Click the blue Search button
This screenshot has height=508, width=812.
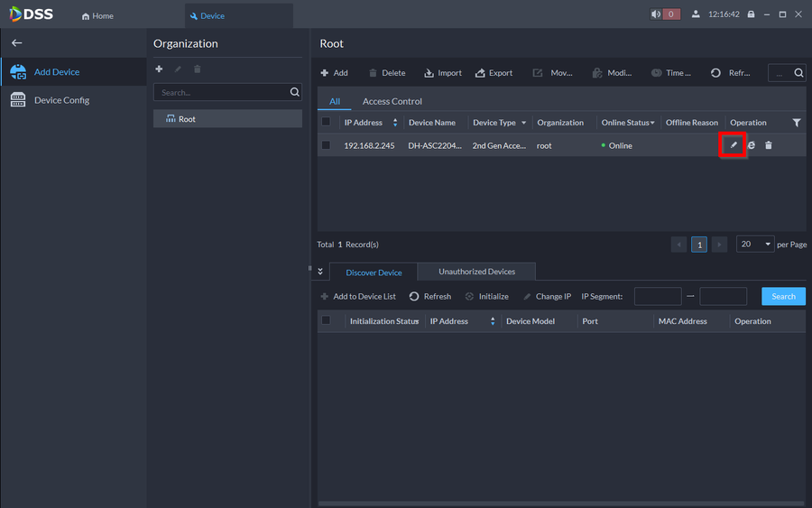[x=783, y=296]
